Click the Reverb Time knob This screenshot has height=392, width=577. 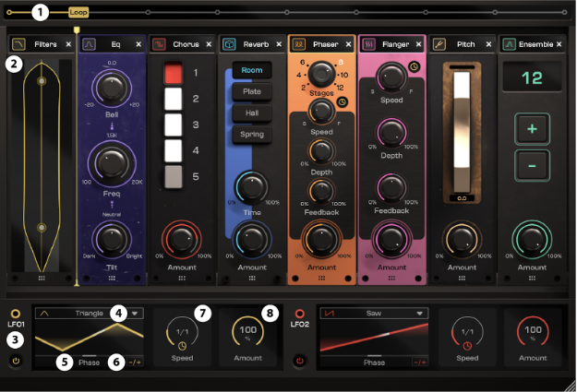252,187
